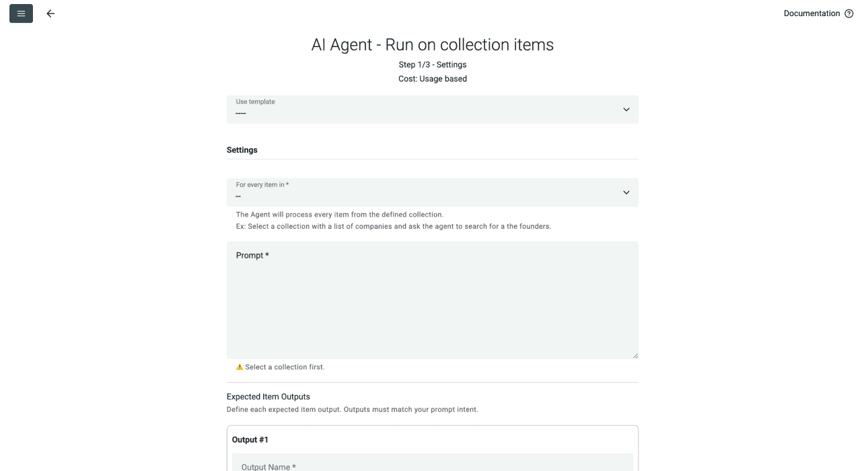Open the Use template dropdown
The image size is (868, 471).
[x=433, y=109]
